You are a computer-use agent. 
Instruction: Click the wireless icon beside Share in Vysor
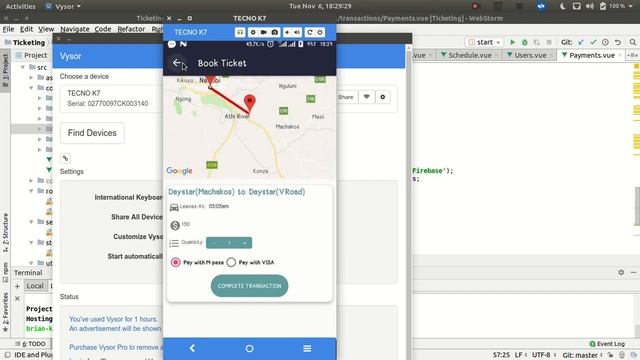[367, 97]
